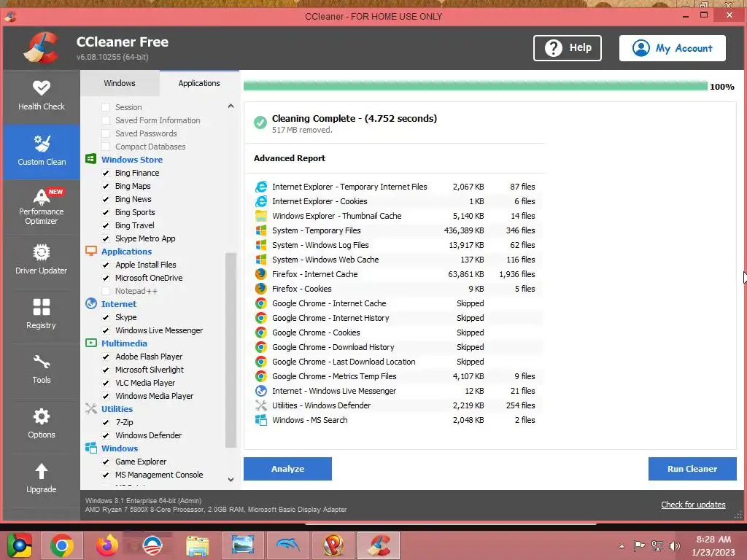
Task: Click the Multimedia category icon
Action: click(90, 343)
